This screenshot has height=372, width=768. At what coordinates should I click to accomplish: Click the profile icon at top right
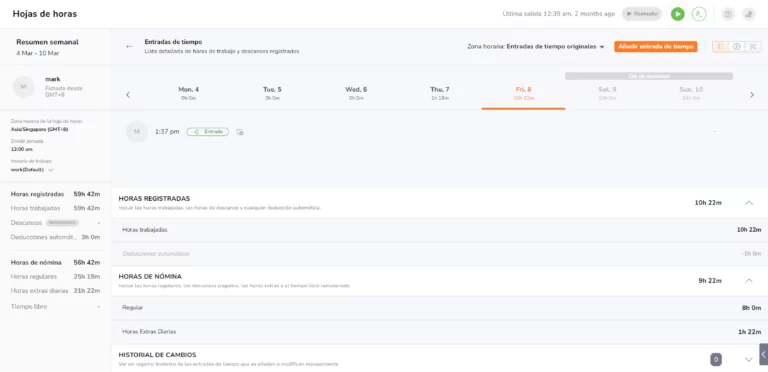[x=749, y=14]
